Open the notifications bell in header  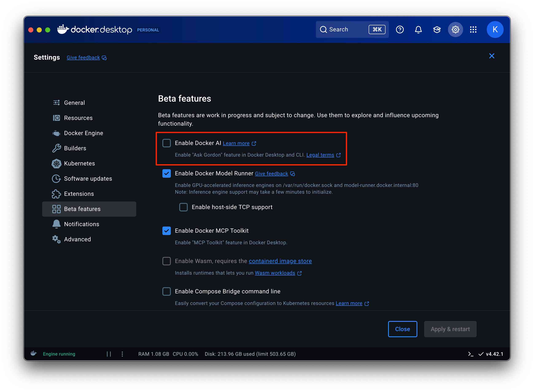pos(418,30)
